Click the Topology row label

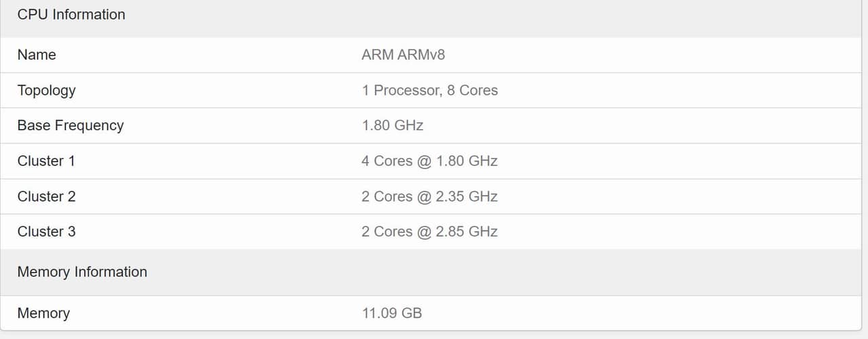coord(46,90)
